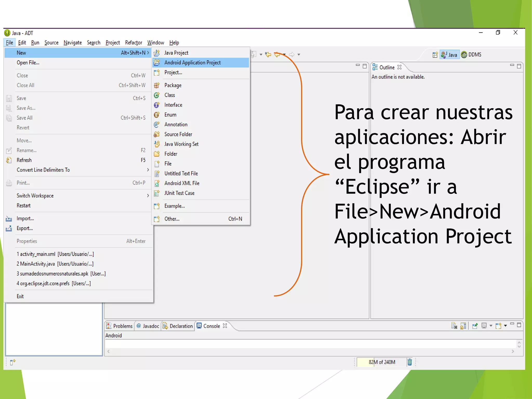
Task: Click the File icon in the New submenu
Action: [157, 164]
